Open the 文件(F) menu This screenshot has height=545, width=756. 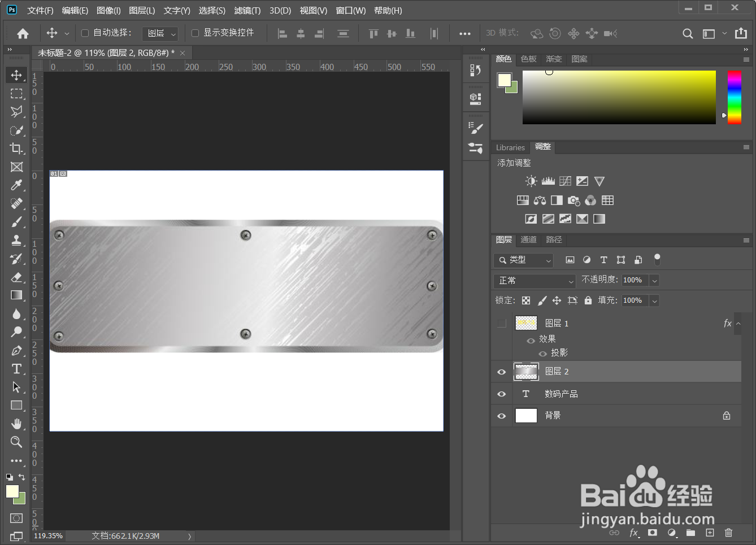(x=40, y=11)
